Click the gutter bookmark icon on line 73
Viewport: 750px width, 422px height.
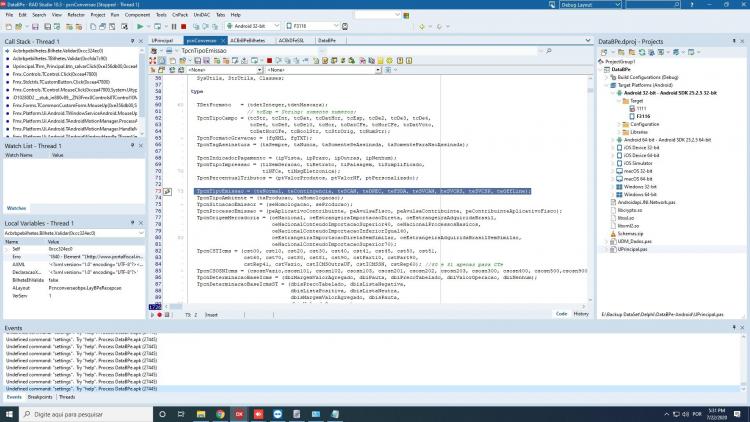pos(167,191)
